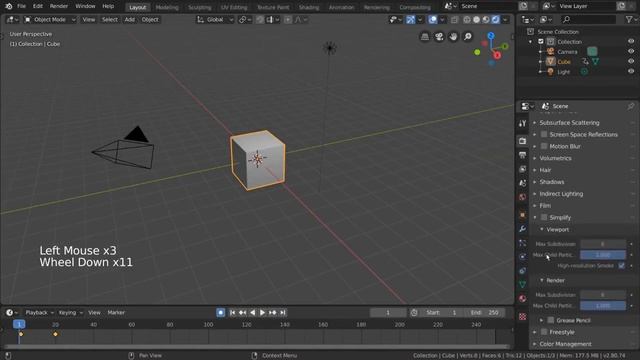Expand the Color Management panel
The image size is (640, 360).
click(x=565, y=344)
